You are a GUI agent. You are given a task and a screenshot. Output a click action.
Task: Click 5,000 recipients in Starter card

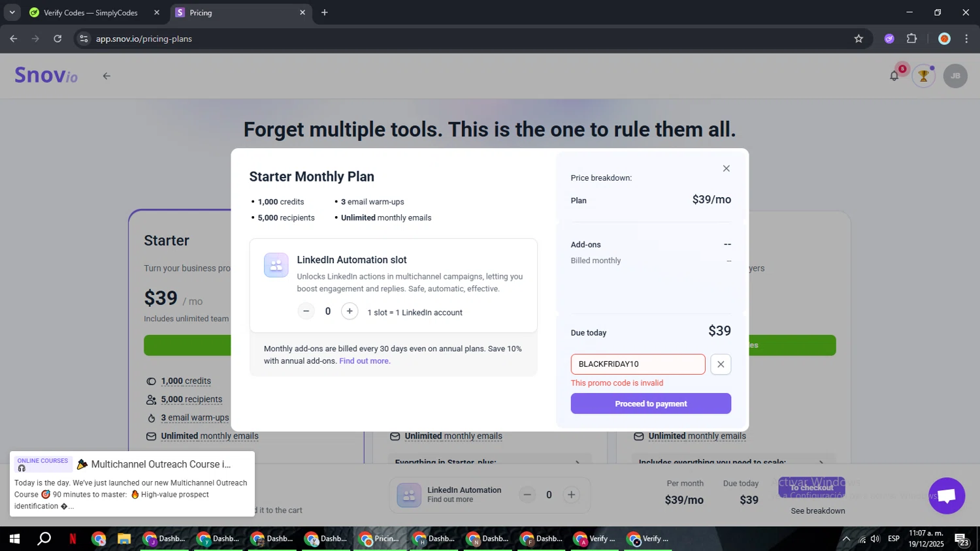[191, 400]
